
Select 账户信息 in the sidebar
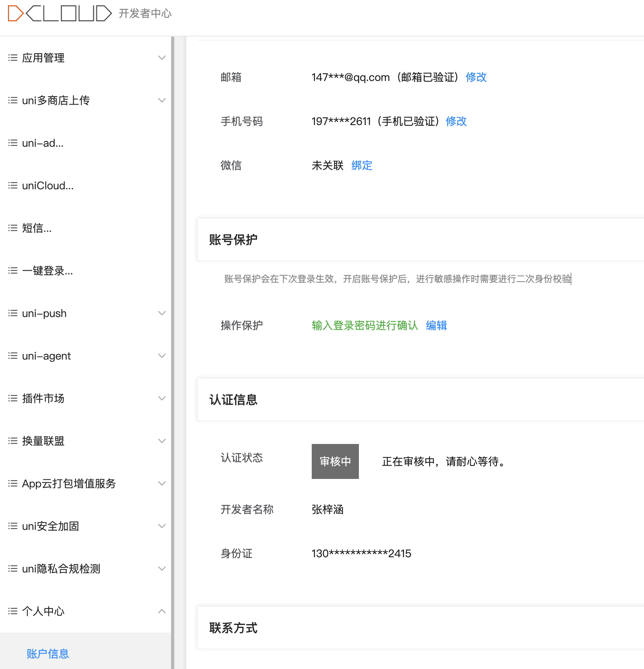(x=48, y=654)
